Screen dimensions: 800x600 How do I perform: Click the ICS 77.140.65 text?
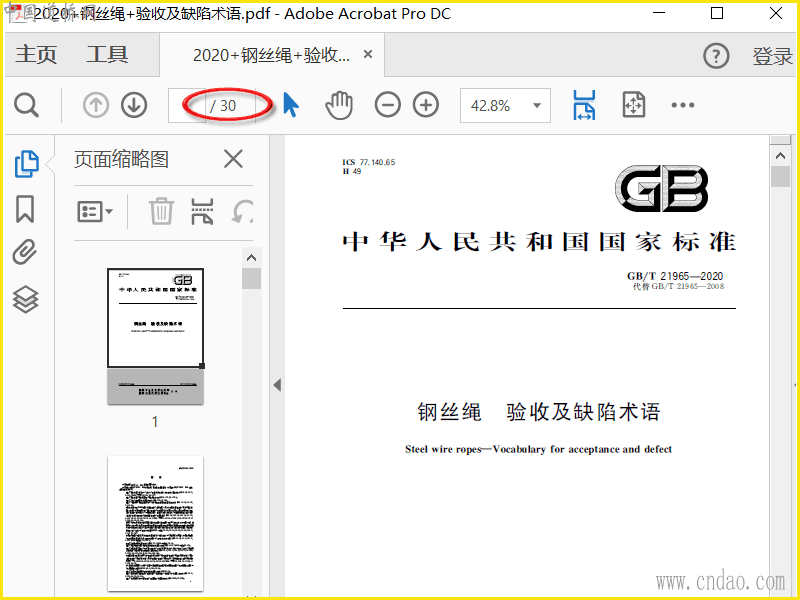tap(368, 162)
